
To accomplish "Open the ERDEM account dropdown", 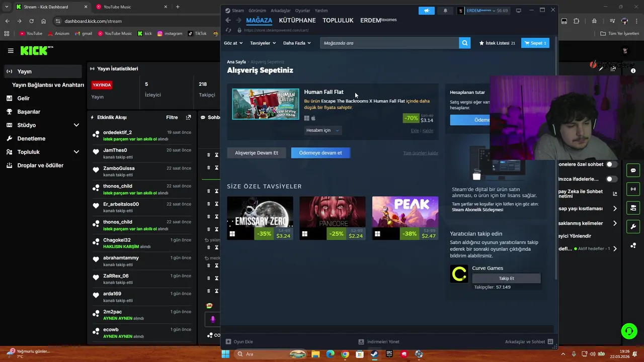I will (484, 11).
